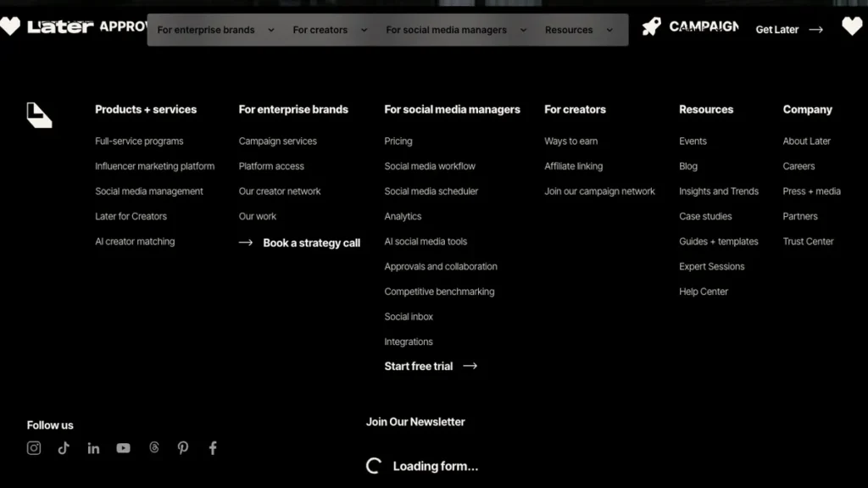This screenshot has height=488, width=868.
Task: Open Join our campaign network link
Action: pyautogui.click(x=599, y=191)
